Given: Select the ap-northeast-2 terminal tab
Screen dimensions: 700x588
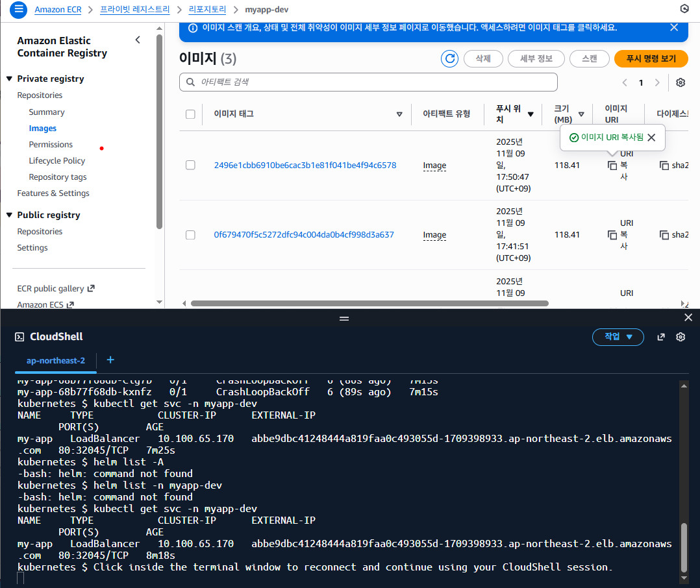Looking at the screenshot, I should 56,361.
